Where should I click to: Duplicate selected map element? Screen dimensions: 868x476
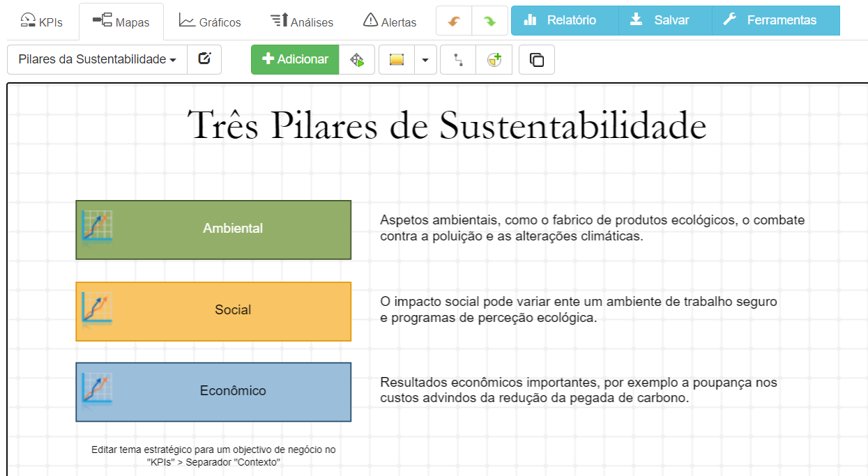coord(536,59)
